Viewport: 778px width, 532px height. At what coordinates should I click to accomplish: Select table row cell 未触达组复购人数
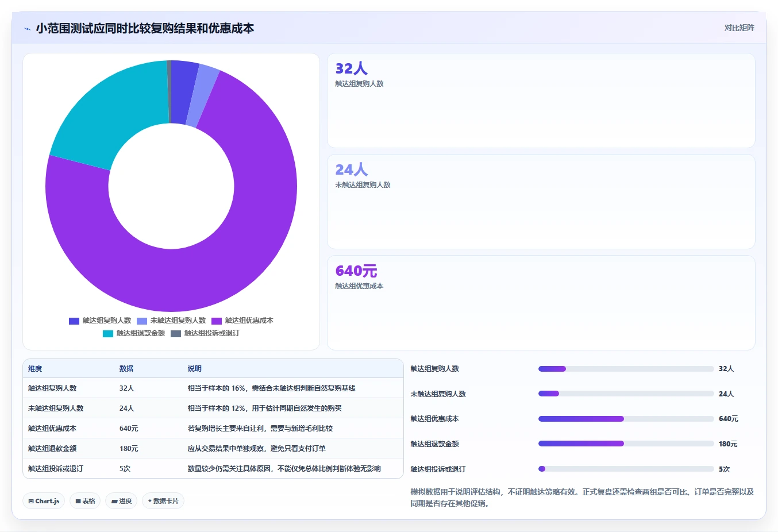click(56, 408)
